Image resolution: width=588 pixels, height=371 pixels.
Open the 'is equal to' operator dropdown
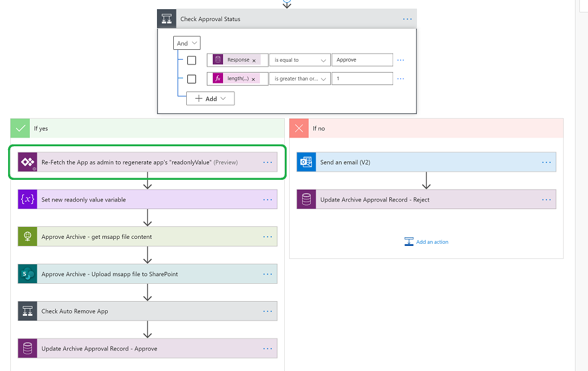[x=300, y=60]
